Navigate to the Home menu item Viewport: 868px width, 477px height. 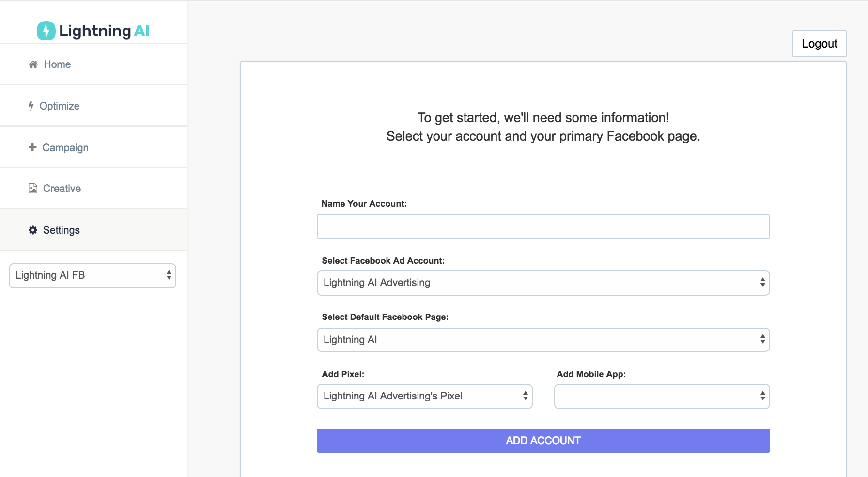57,64
